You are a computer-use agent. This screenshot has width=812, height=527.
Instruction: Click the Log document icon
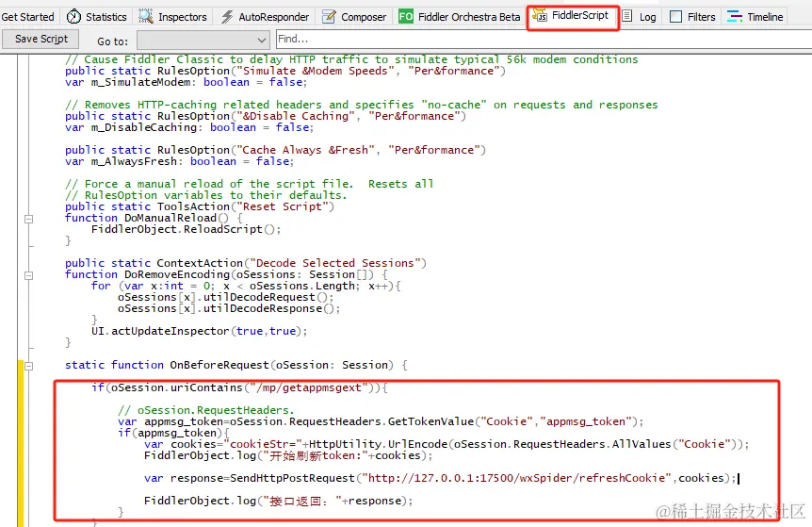[x=627, y=16]
